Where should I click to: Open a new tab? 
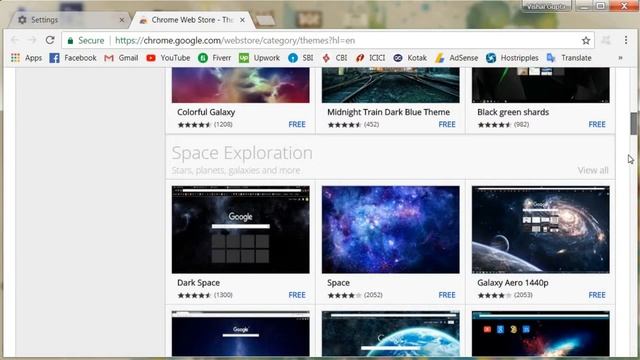[x=265, y=20]
